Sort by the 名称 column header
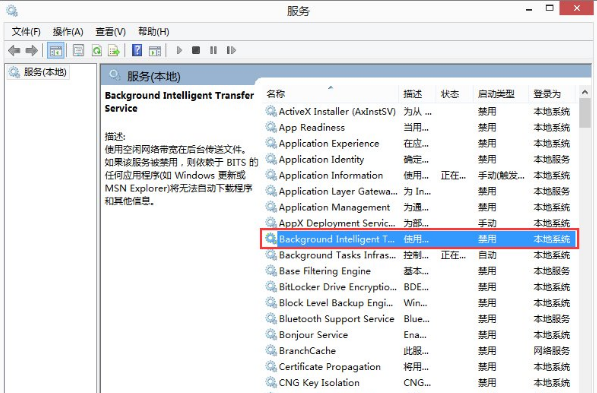Viewport: 597px width, 393px height. (x=330, y=94)
